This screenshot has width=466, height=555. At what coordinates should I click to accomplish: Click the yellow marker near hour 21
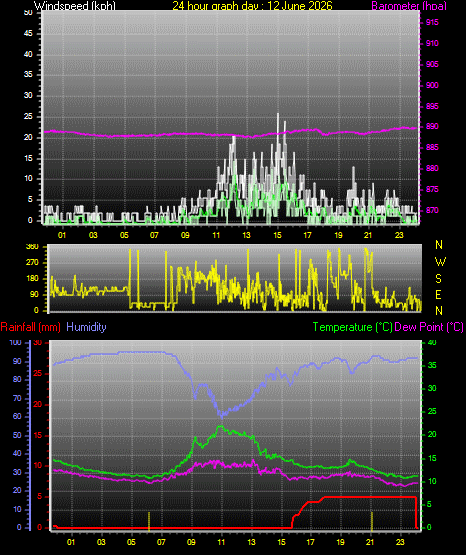(372, 521)
